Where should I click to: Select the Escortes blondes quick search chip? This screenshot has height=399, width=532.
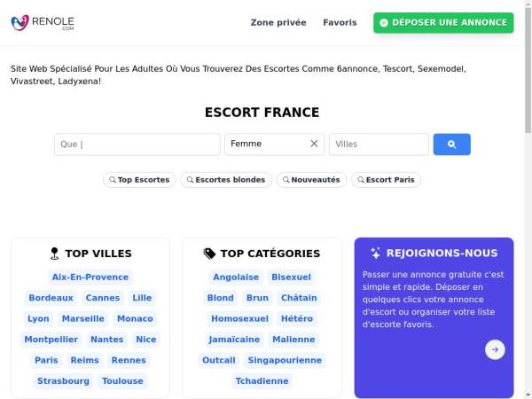(226, 180)
